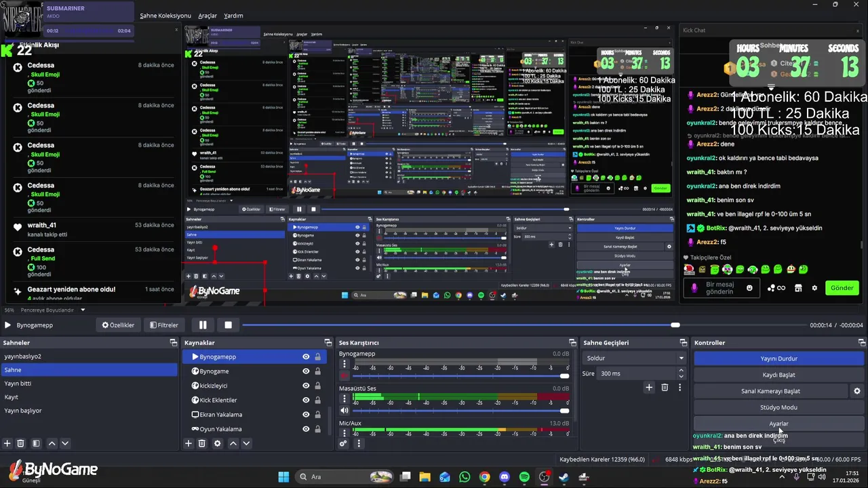Mute the Masaüstü Ses channel
The width and height of the screenshot is (868, 488).
pyautogui.click(x=344, y=410)
